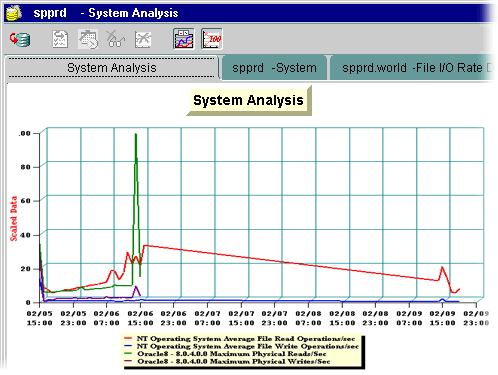Click the calendar clock schedule icon
Screen dimensions: 498x375
click(x=88, y=39)
